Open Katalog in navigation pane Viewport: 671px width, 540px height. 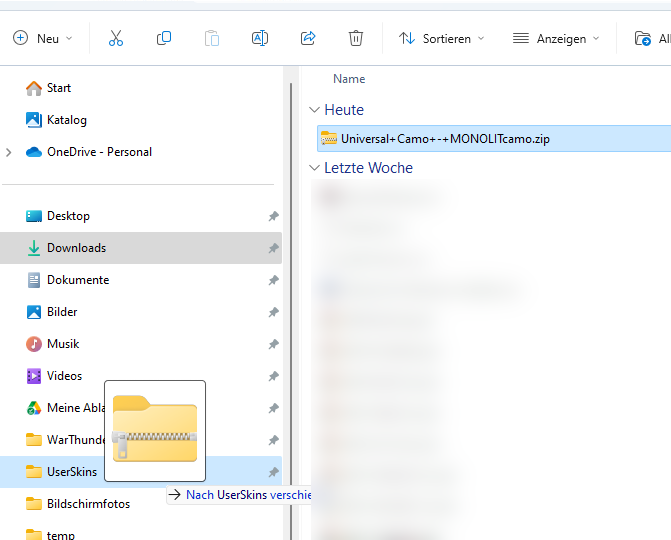tap(66, 120)
